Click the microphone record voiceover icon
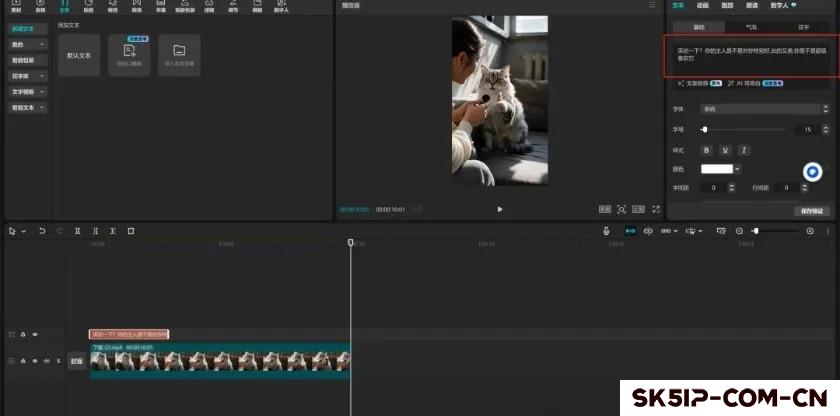Image resolution: width=840 pixels, height=416 pixels. [x=606, y=231]
